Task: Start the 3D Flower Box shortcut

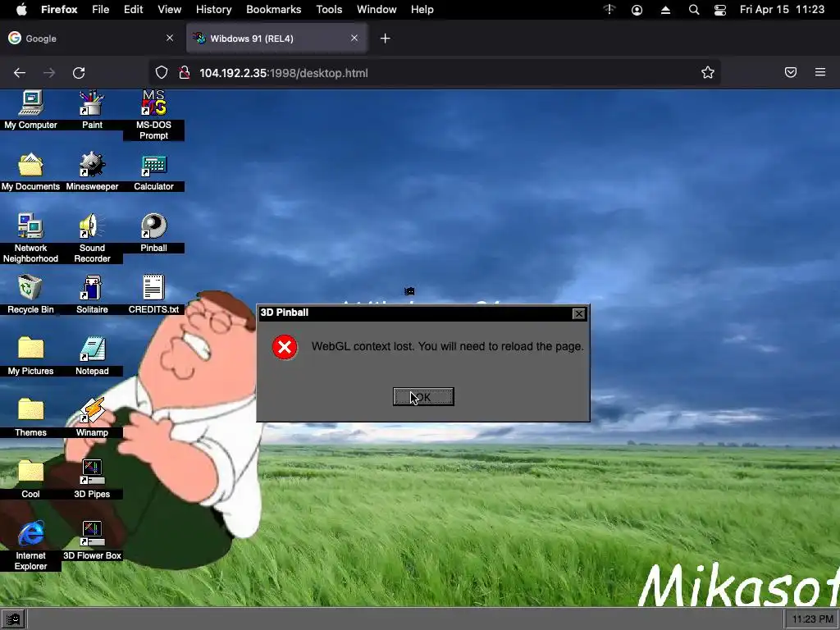Action: [92, 541]
